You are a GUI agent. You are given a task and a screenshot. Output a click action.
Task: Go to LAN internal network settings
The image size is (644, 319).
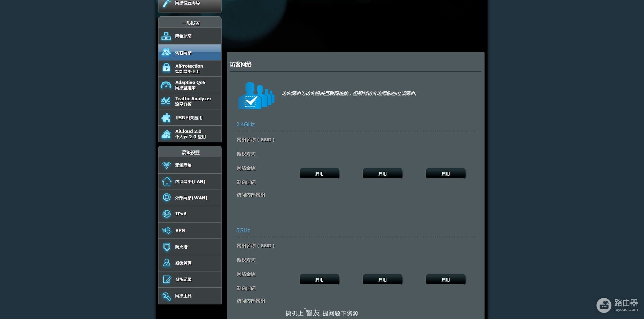pos(190,182)
